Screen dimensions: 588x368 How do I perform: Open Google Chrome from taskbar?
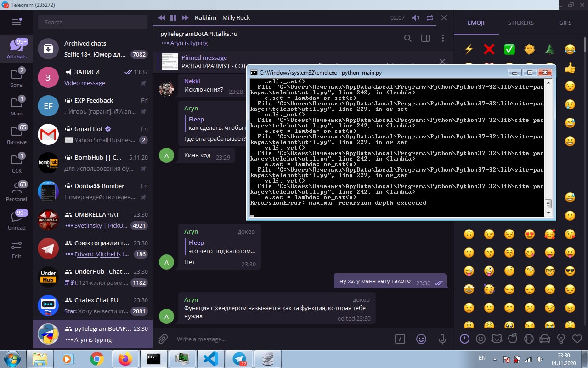(96, 358)
